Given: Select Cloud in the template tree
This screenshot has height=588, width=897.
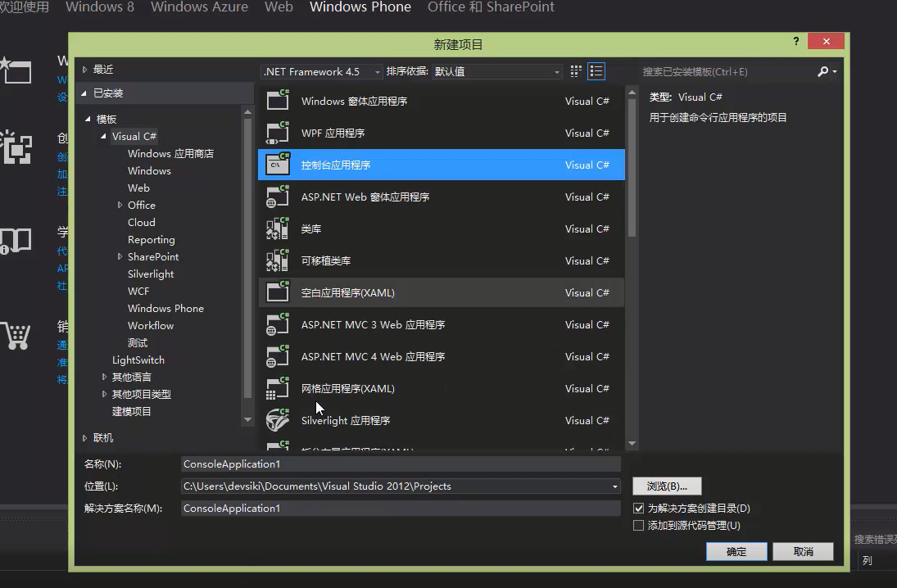Looking at the screenshot, I should pos(141,223).
